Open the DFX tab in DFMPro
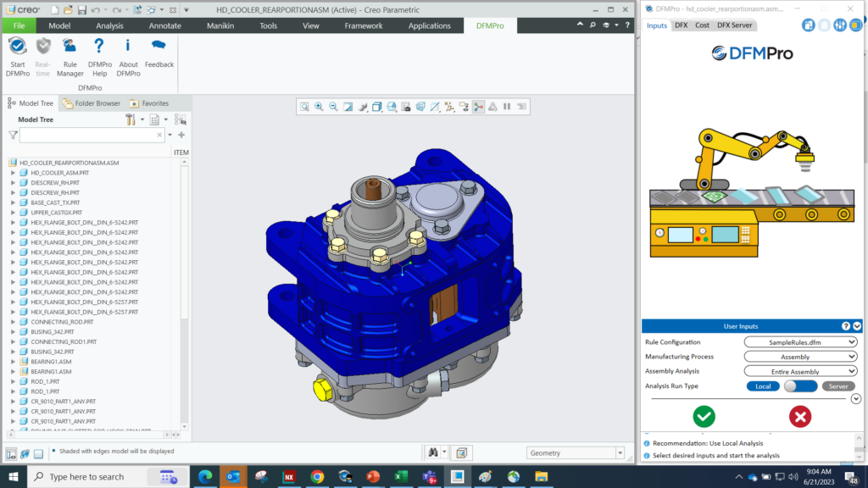 pos(681,25)
